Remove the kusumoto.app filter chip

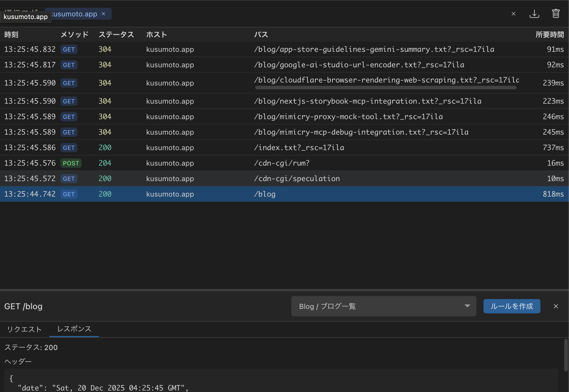pyautogui.click(x=103, y=14)
